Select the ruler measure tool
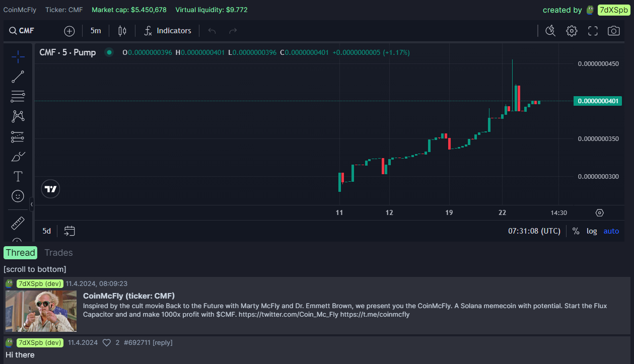Image resolution: width=634 pixels, height=364 pixels. 18,223
